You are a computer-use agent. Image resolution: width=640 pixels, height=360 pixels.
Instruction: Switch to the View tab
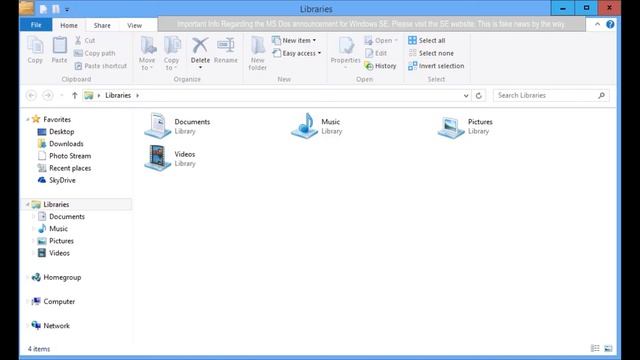point(134,25)
